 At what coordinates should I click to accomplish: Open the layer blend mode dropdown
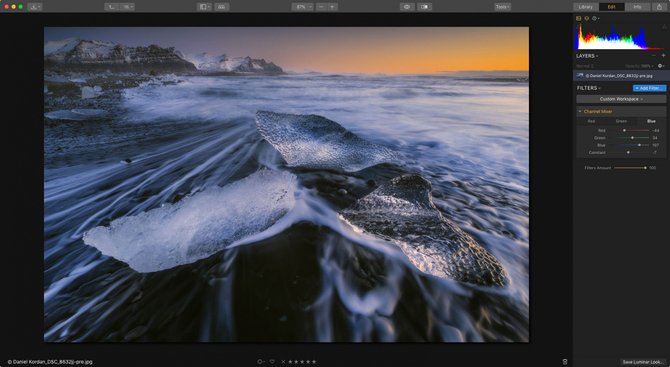click(585, 66)
